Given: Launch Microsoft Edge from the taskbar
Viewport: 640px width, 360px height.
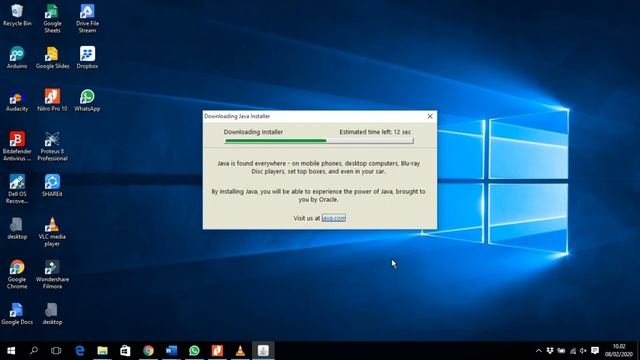Looking at the screenshot, I should coord(80,351).
